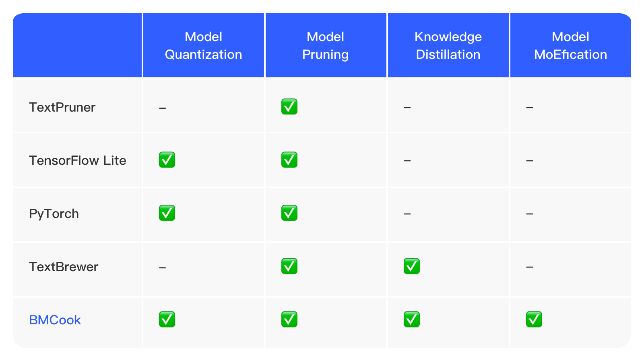Click PyTorch's Model Pruning checkmark
This screenshot has width=644, height=361.
click(x=289, y=213)
